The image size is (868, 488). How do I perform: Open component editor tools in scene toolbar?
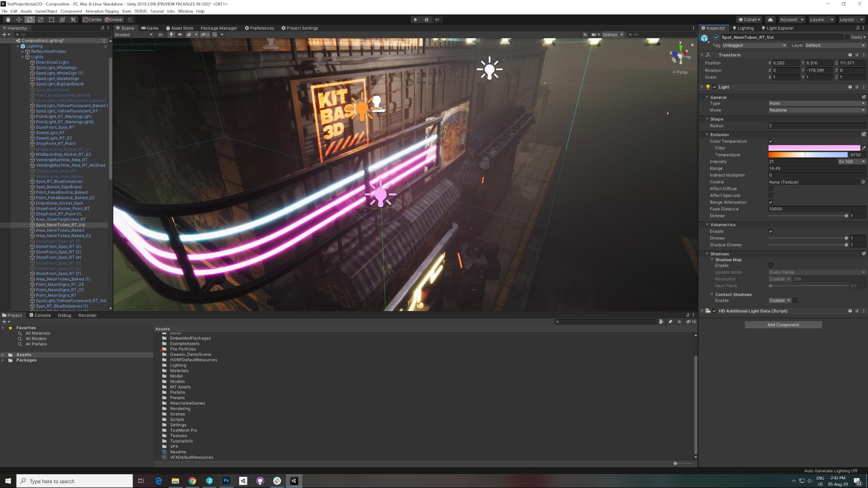585,35
